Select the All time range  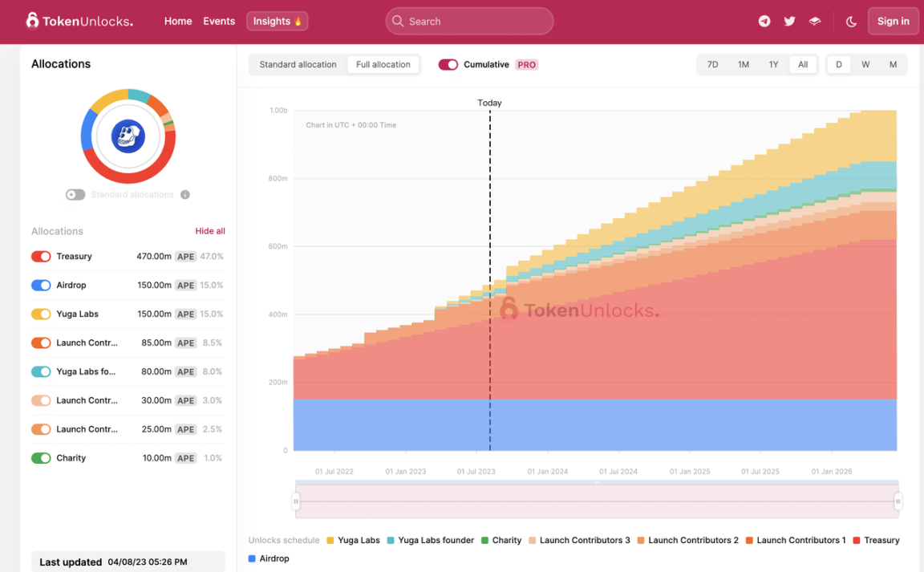pyautogui.click(x=803, y=65)
